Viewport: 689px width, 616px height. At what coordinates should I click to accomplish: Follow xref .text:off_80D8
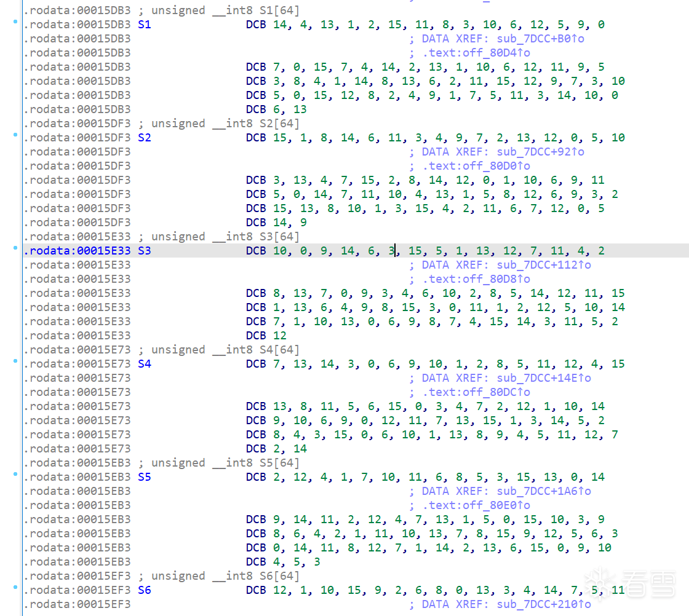click(476, 279)
